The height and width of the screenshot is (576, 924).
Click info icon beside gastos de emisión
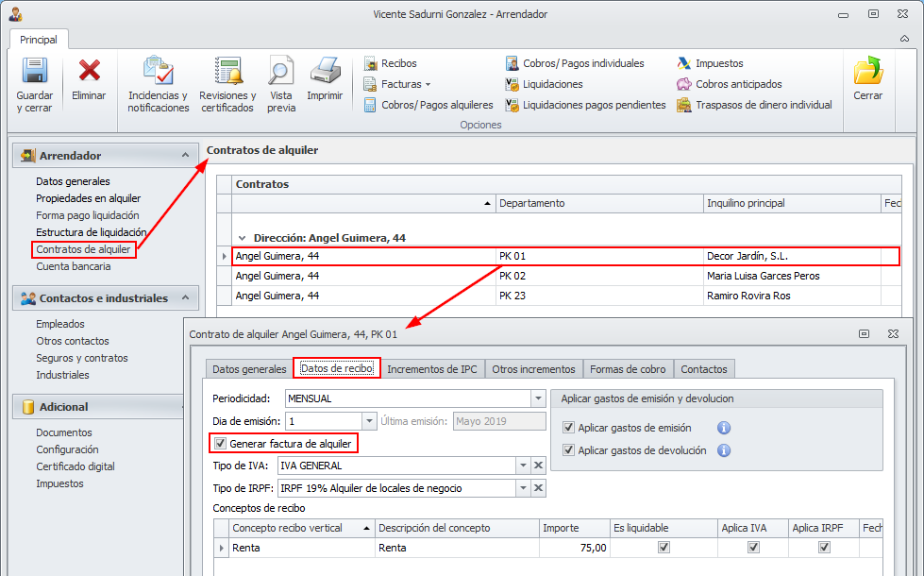coord(724,428)
